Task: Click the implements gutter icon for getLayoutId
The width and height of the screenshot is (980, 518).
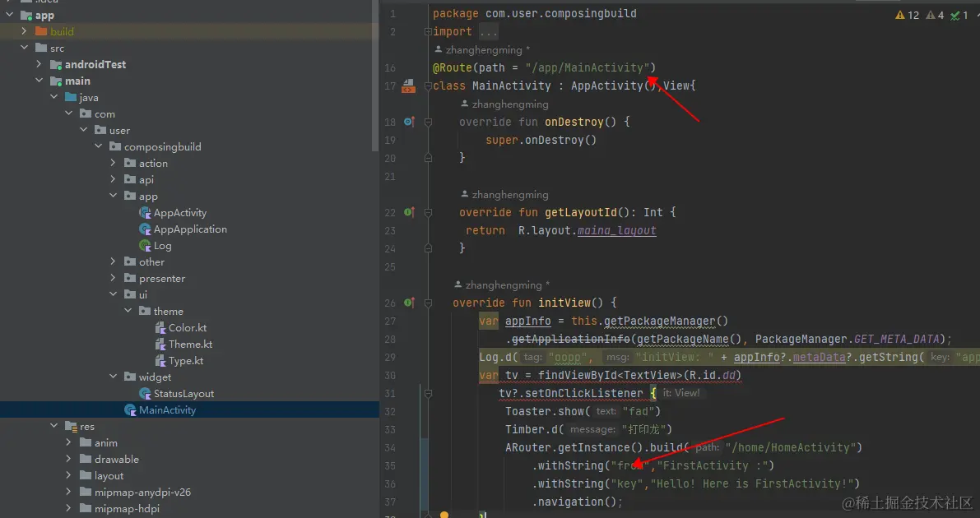Action: click(409, 212)
